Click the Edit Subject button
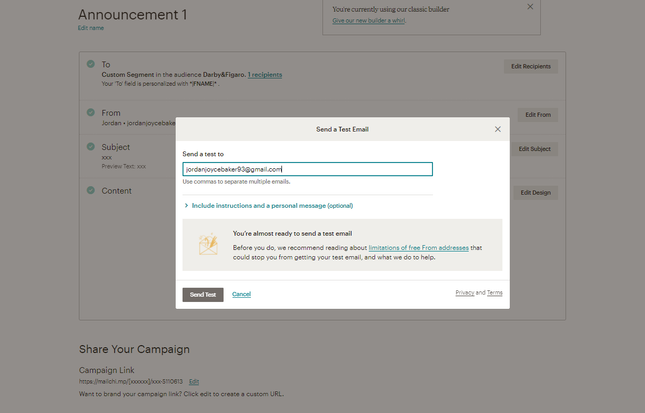The width and height of the screenshot is (645, 413). tap(534, 149)
